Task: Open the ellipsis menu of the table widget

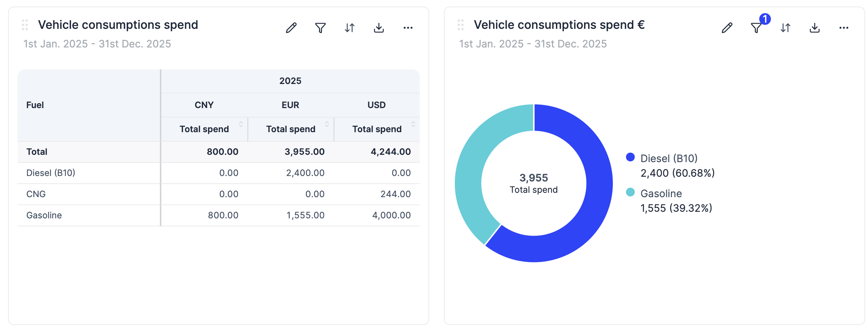Action: pos(408,27)
